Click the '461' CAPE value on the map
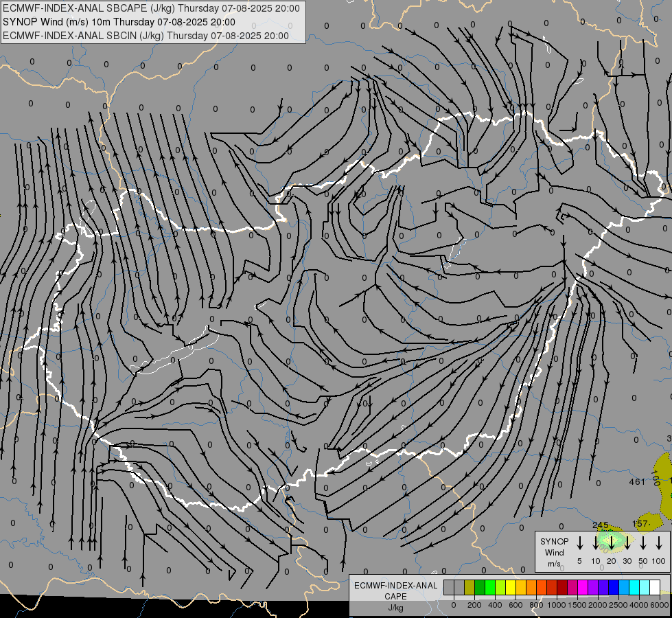The height and width of the screenshot is (618, 672). (x=637, y=481)
